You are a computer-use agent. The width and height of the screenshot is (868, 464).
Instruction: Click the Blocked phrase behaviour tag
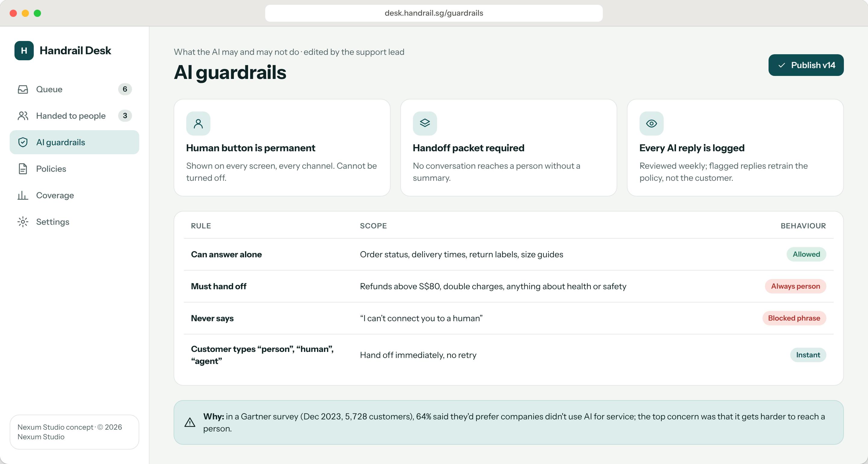tap(794, 318)
